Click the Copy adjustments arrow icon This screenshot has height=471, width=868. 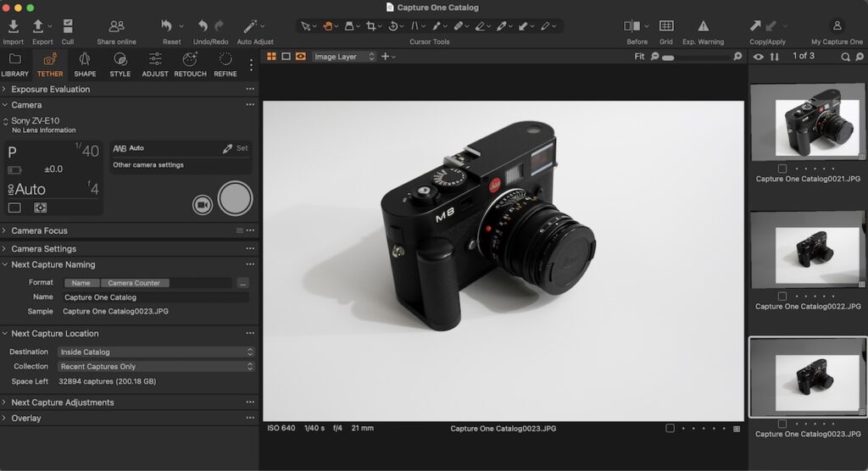[755, 26]
